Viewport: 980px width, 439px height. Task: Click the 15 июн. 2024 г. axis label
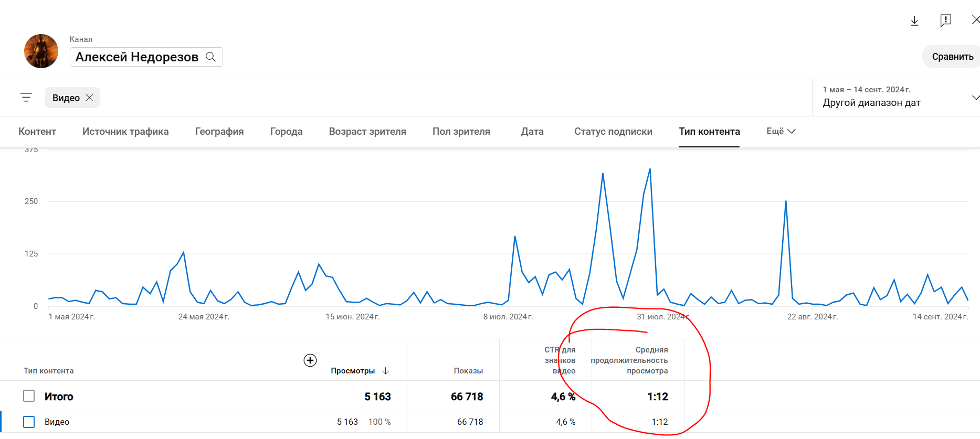pos(353,317)
